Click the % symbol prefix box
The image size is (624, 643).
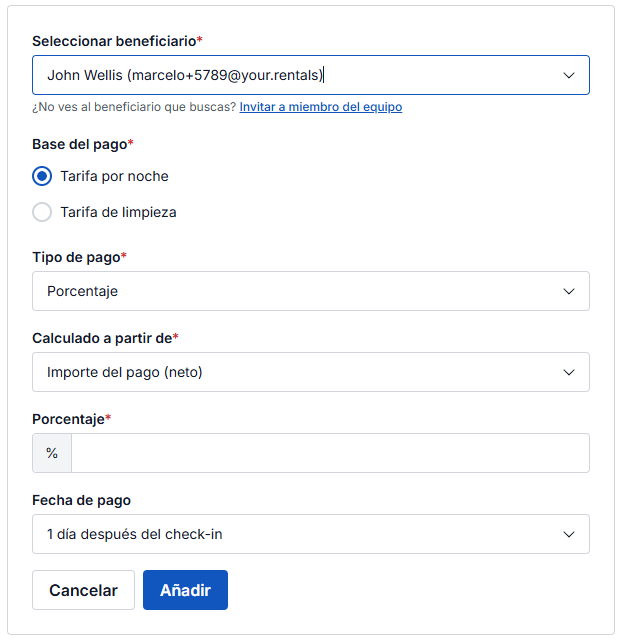click(x=52, y=453)
